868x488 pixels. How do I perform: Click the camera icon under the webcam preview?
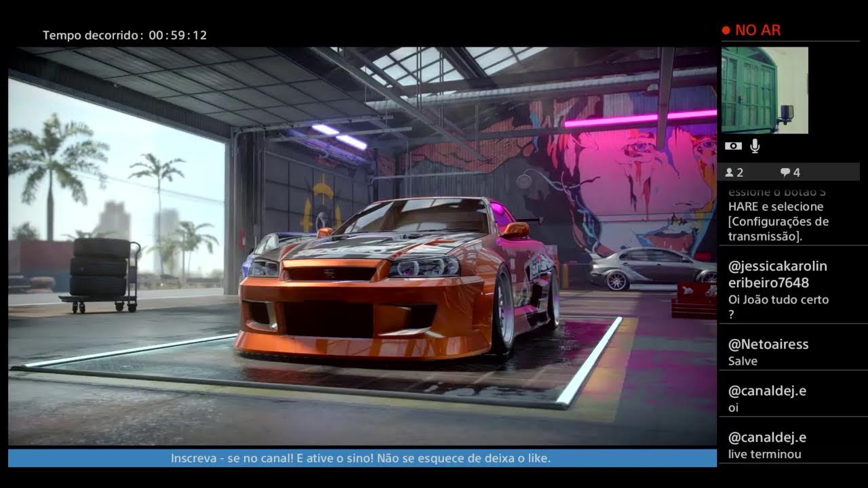733,146
